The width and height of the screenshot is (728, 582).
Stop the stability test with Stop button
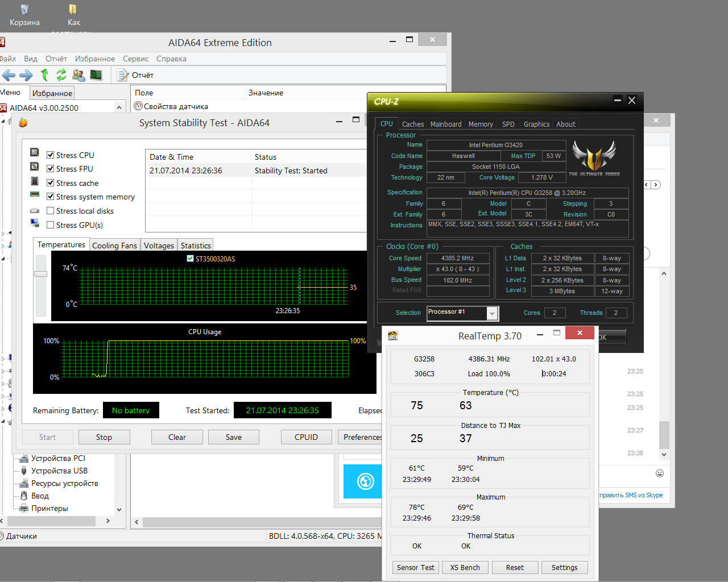104,437
